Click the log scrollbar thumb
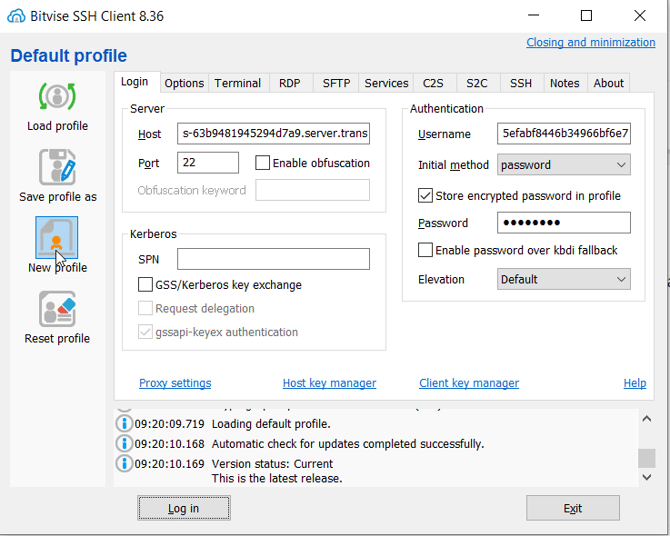This screenshot has width=670, height=536. click(646, 459)
